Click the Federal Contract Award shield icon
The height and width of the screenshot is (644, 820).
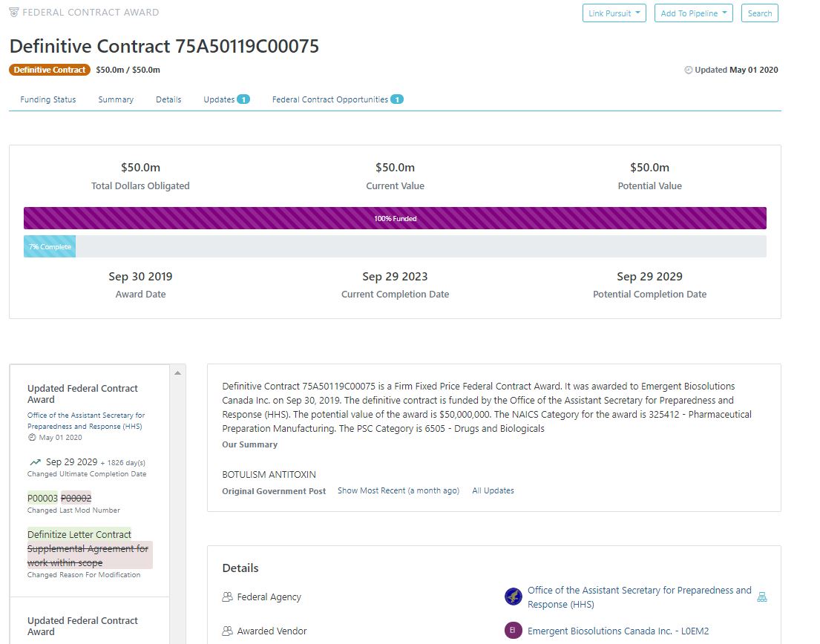tap(14, 13)
